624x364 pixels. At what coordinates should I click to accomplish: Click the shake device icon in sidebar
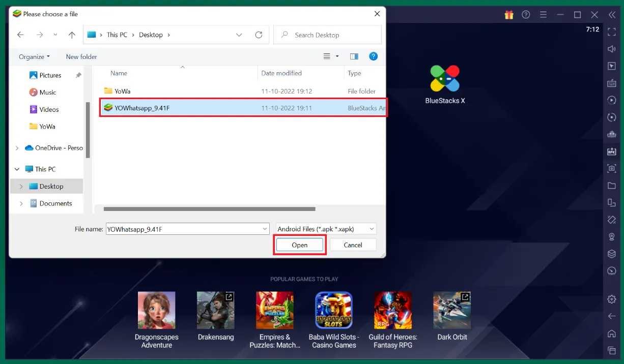(x=612, y=220)
